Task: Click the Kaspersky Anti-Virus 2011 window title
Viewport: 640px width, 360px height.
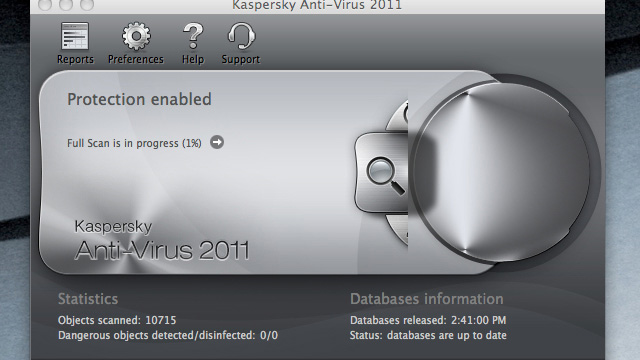Action: 317,5
